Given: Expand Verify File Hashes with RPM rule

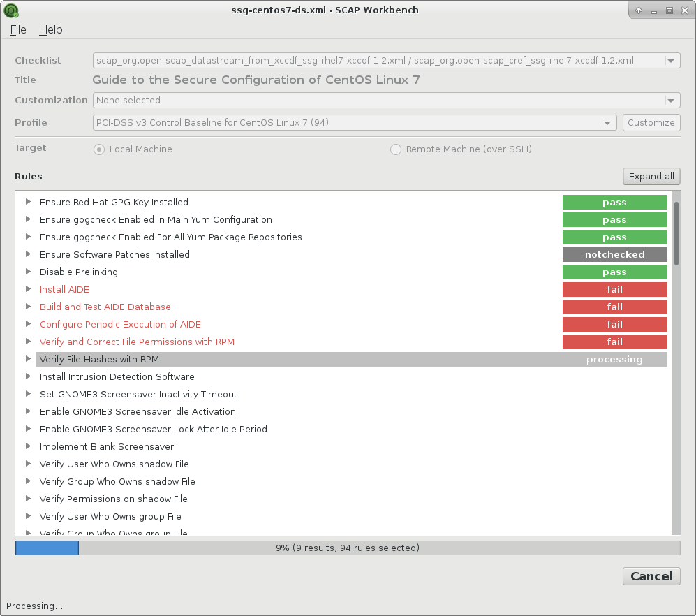Looking at the screenshot, I should 29,359.
